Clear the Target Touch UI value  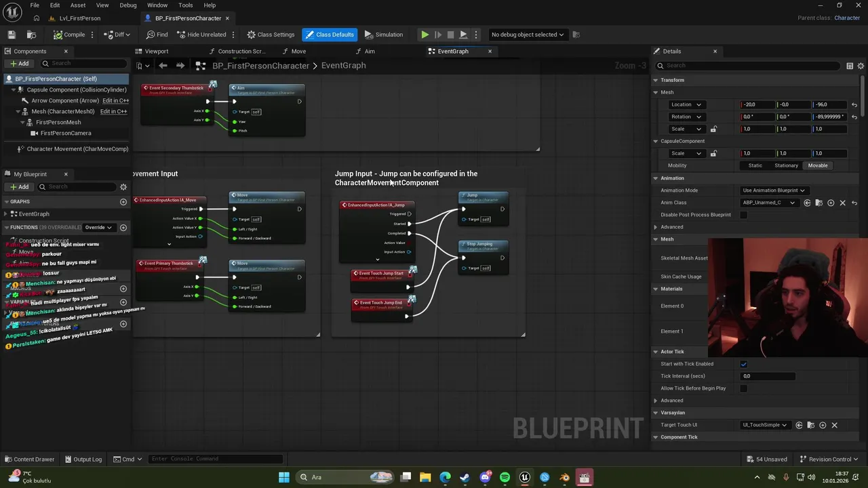tap(834, 425)
